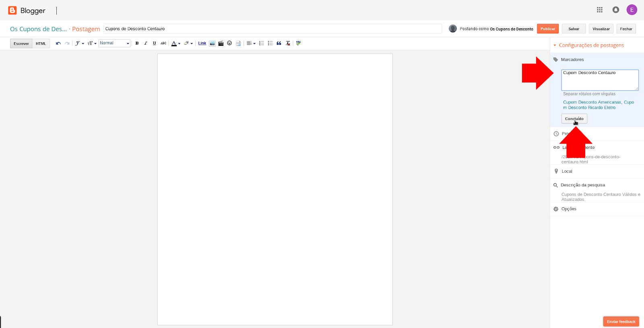
Task: Apply blockquote formatting
Action: coord(279,43)
